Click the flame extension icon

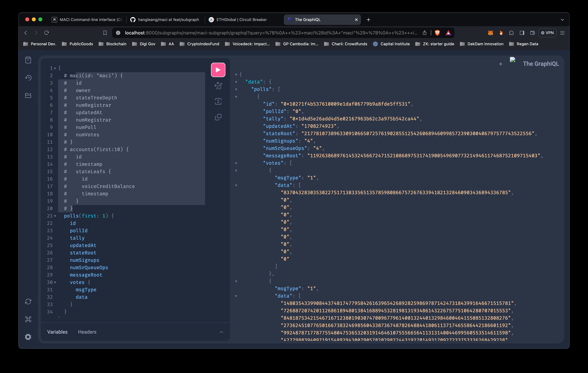501,33
